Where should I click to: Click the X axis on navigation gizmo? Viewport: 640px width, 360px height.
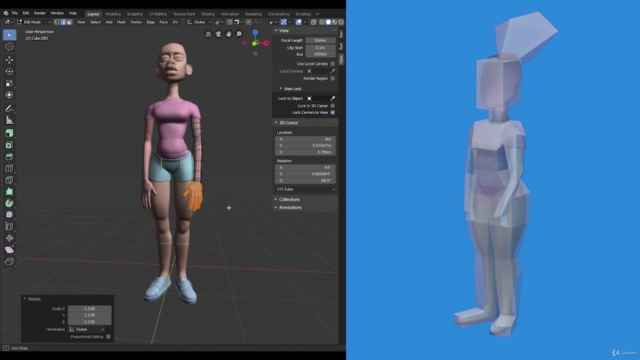(266, 43)
